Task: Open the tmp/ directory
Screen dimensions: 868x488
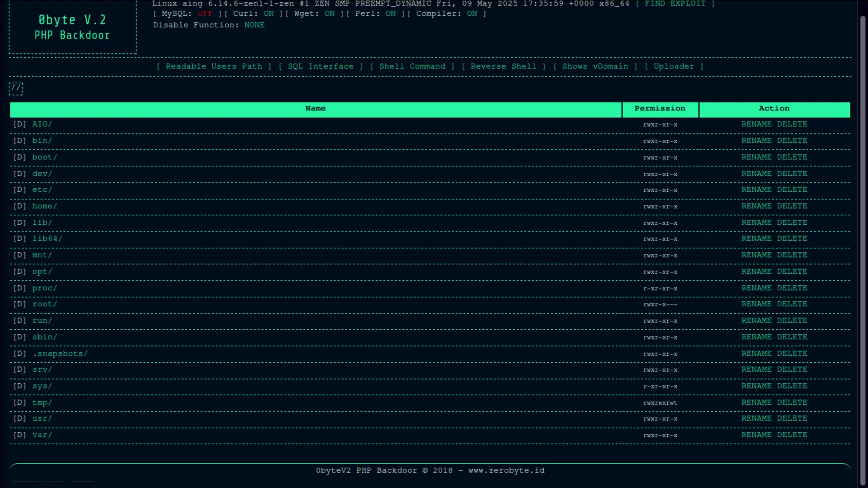Action: point(42,403)
